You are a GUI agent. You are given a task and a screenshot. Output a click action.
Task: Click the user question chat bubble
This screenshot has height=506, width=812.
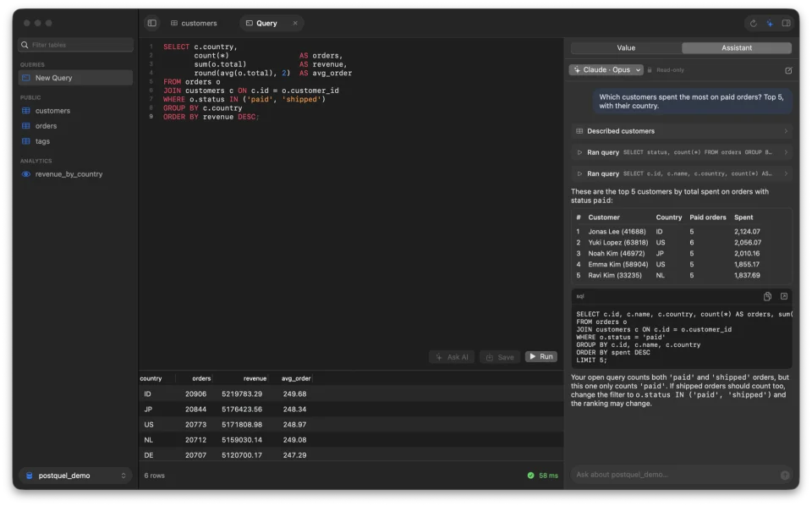click(x=692, y=102)
